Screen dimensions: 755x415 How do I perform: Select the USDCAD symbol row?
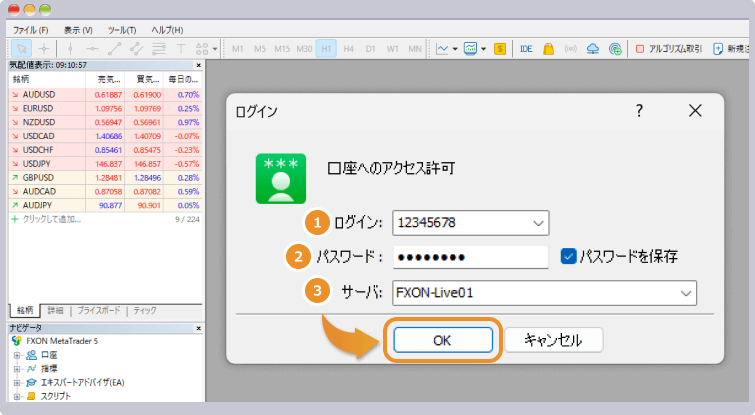(x=105, y=136)
